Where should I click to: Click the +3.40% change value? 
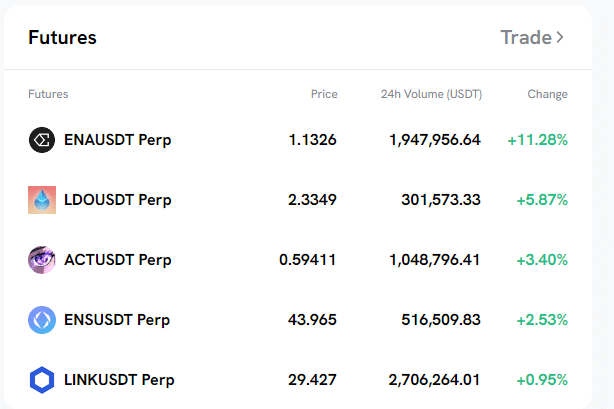542,260
